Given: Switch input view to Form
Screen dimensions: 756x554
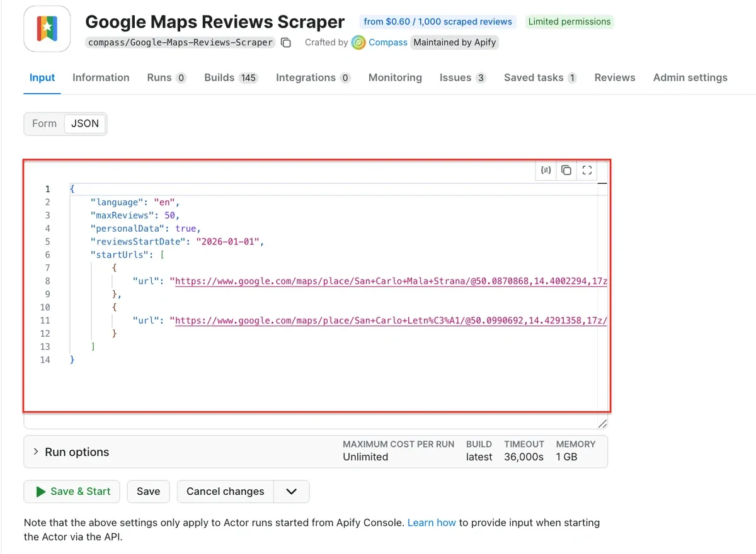Looking at the screenshot, I should pos(44,123).
